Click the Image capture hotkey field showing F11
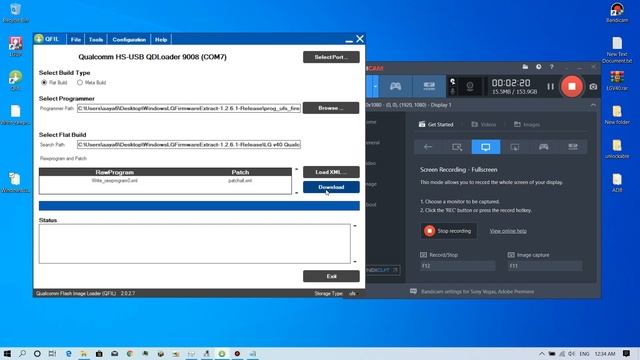 coord(545,266)
